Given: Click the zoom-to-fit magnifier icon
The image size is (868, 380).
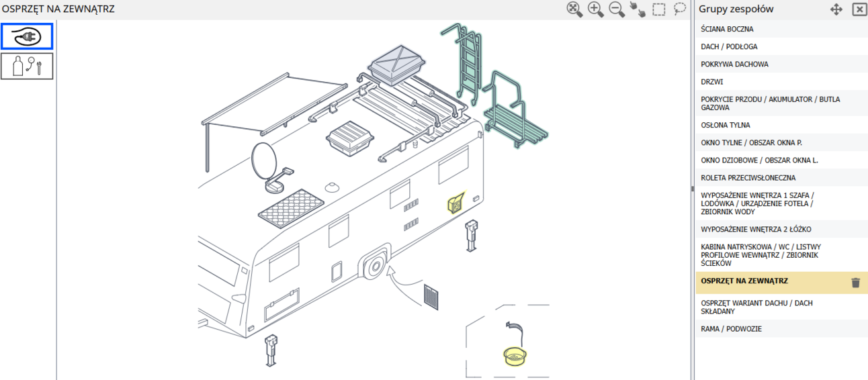Looking at the screenshot, I should pyautogui.click(x=574, y=9).
